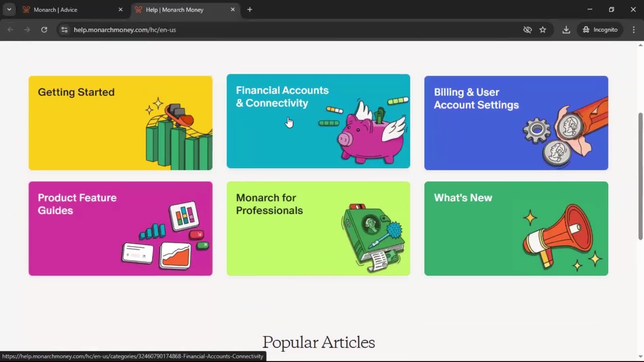This screenshot has height=362, width=644.
Task: Bookmark this page with star icon
Action: click(x=543, y=30)
